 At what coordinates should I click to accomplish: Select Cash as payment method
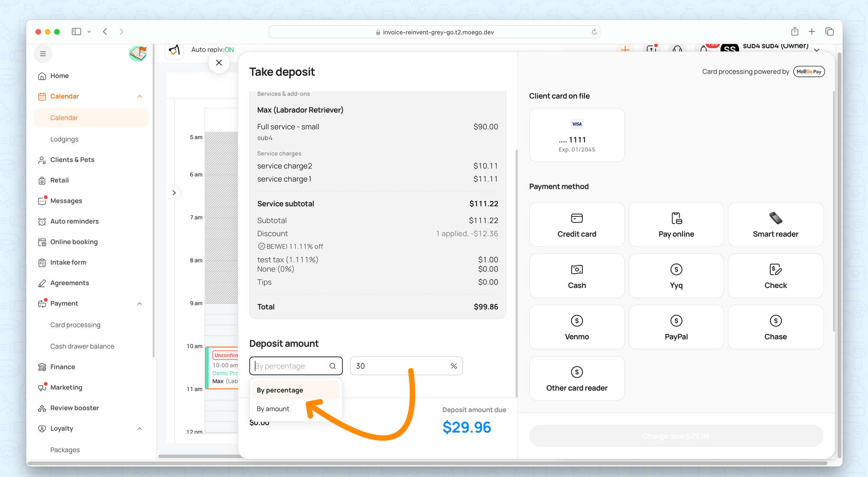pos(577,276)
